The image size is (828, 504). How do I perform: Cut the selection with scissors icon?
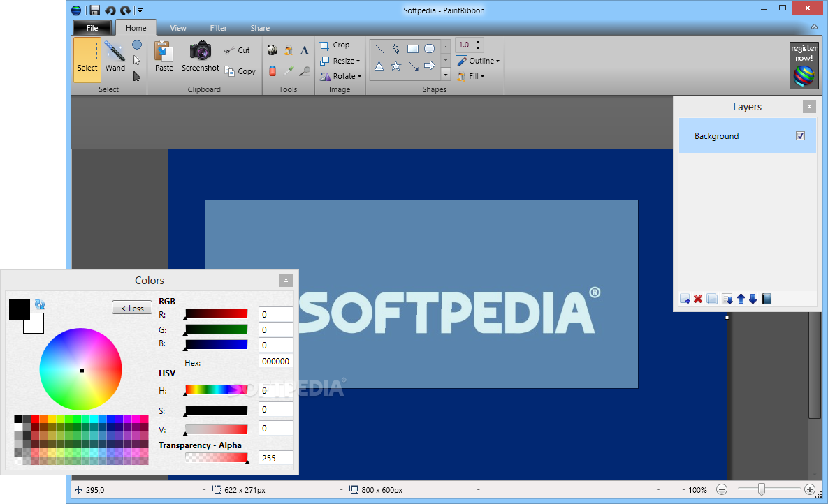pyautogui.click(x=237, y=51)
